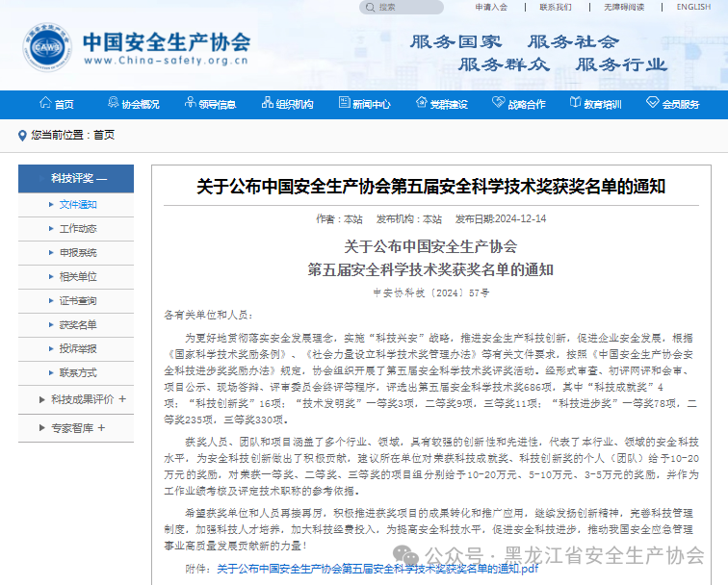Image resolution: width=728 pixels, height=585 pixels.
Task: Collapse the 科技评奖 sidebar header
Action: pyautogui.click(x=78, y=178)
